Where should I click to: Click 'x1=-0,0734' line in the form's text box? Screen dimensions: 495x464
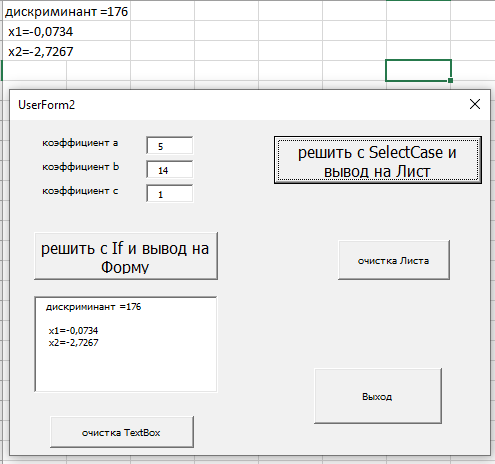pos(73,331)
